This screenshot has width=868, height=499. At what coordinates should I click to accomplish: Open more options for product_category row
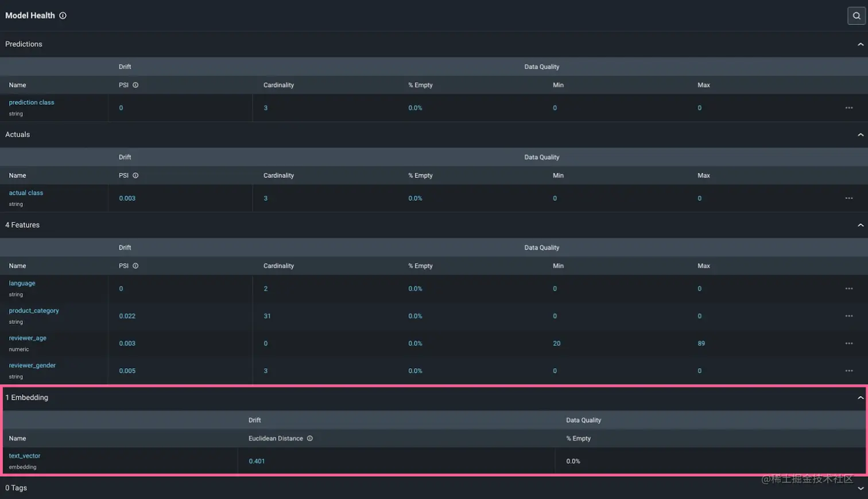(x=848, y=316)
